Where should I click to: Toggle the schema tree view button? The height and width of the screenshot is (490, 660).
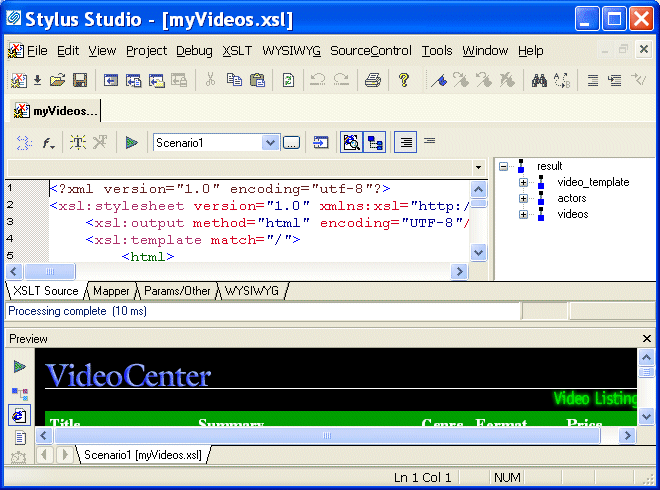pos(375,143)
